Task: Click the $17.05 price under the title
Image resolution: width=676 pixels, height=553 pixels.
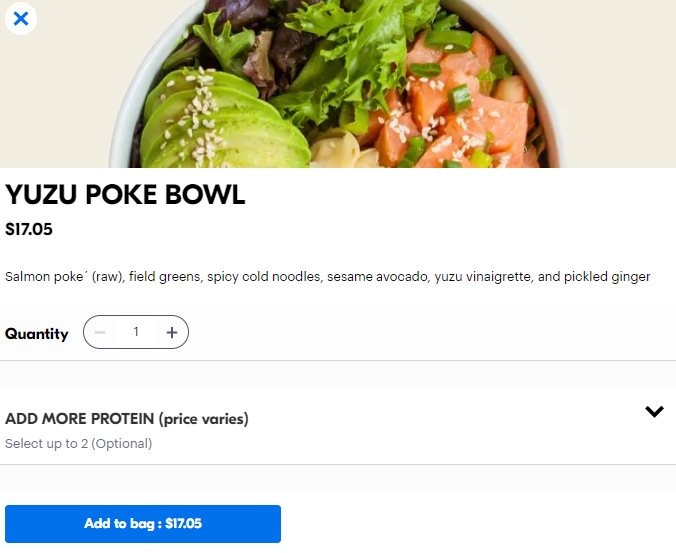Action: (29, 229)
